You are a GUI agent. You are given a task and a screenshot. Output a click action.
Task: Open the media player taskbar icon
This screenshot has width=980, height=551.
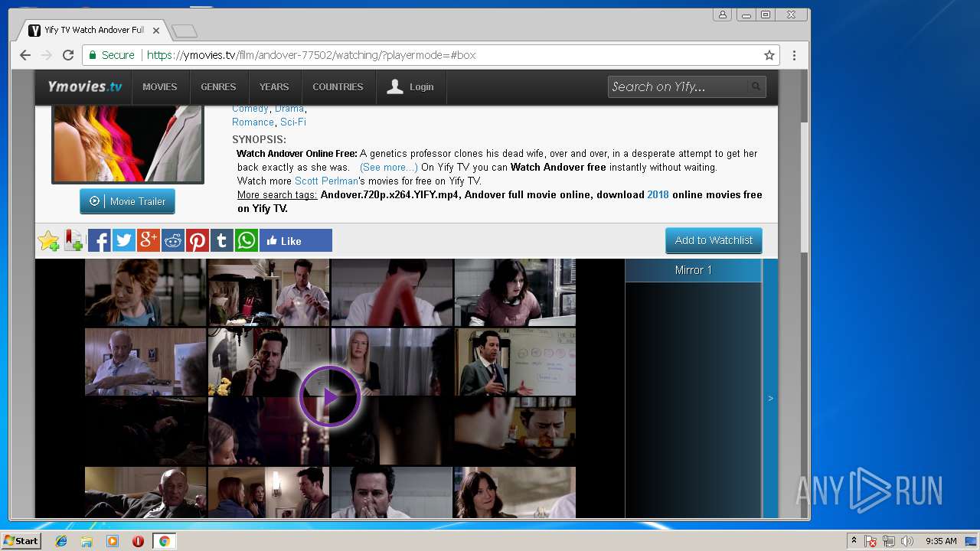tap(113, 541)
